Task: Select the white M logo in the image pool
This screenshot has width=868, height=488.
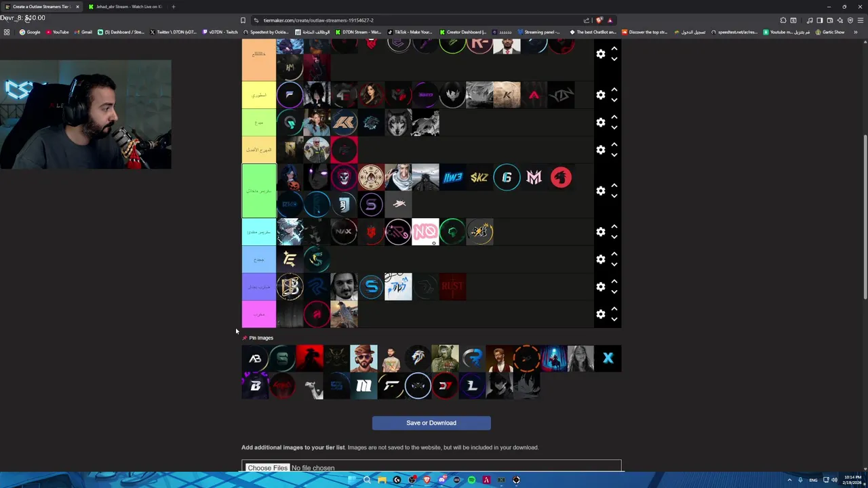Action: (363, 386)
